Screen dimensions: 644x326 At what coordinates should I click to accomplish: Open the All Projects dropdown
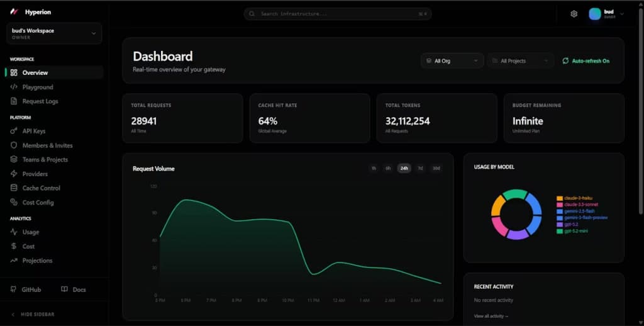520,61
